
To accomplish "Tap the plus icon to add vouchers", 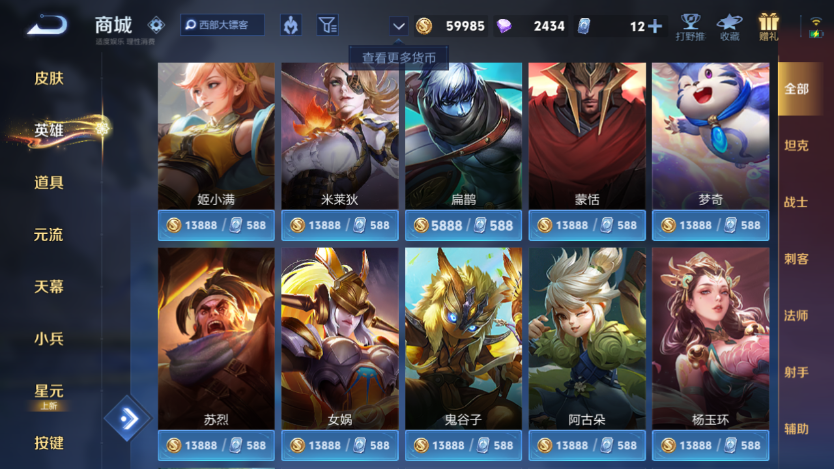I will pos(655,26).
